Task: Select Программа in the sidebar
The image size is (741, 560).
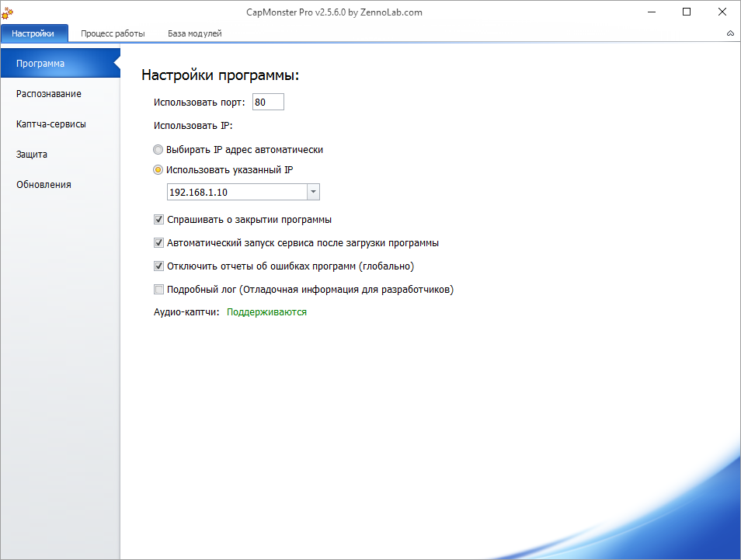Action: coord(61,64)
